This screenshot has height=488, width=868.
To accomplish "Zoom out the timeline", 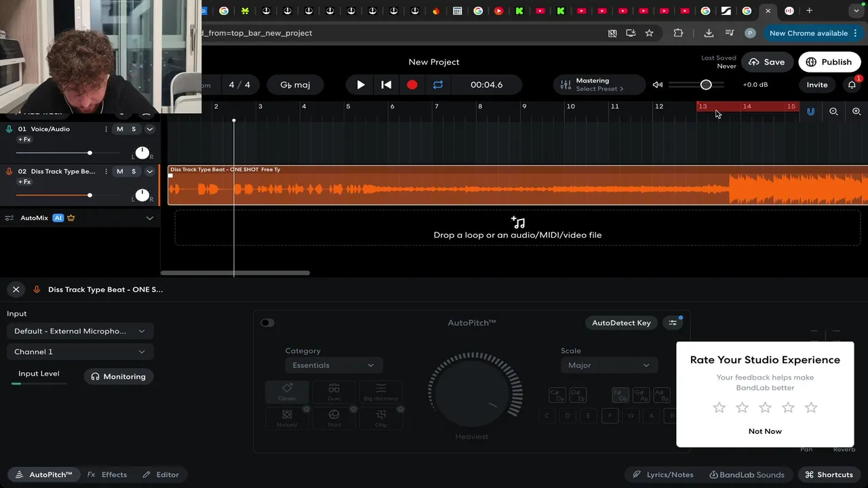I will coord(833,112).
